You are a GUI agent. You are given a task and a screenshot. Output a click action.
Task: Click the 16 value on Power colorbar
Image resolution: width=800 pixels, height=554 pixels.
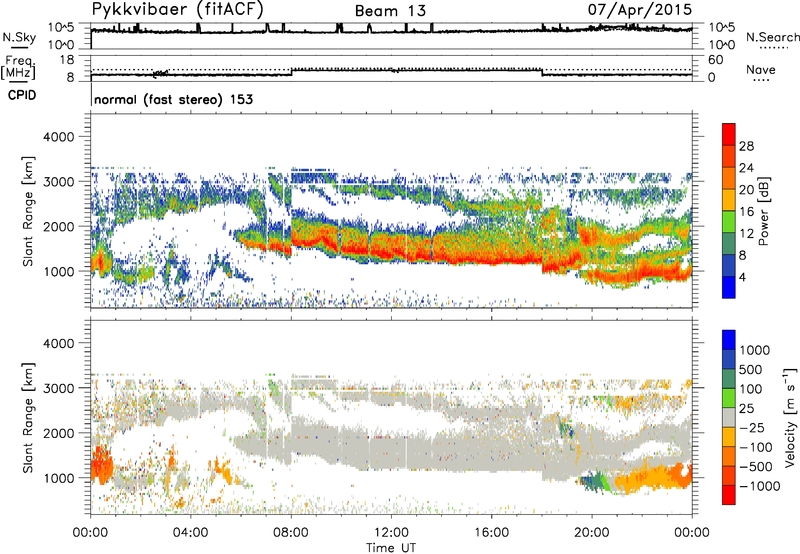tap(746, 212)
